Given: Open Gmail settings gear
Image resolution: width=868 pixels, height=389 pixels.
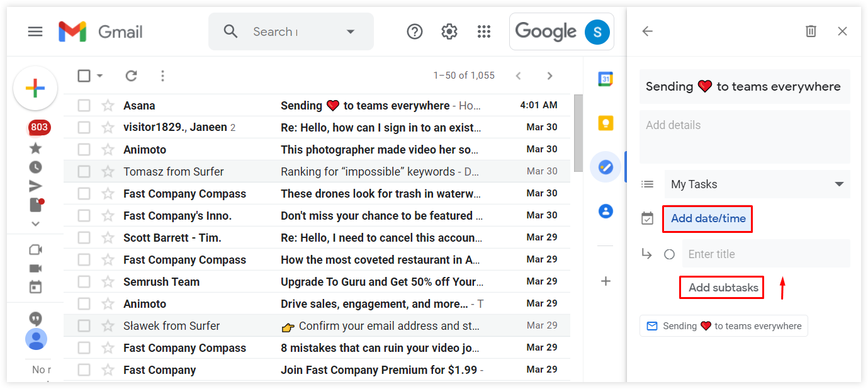Looking at the screenshot, I should pyautogui.click(x=449, y=31).
